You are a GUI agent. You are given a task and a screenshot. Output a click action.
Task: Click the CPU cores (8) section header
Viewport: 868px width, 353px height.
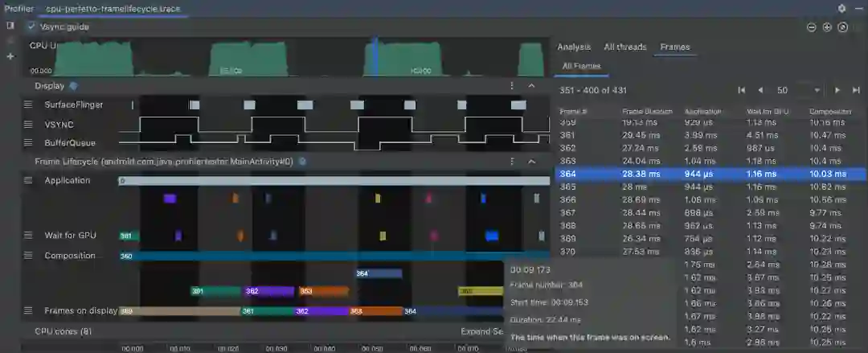pyautogui.click(x=63, y=331)
